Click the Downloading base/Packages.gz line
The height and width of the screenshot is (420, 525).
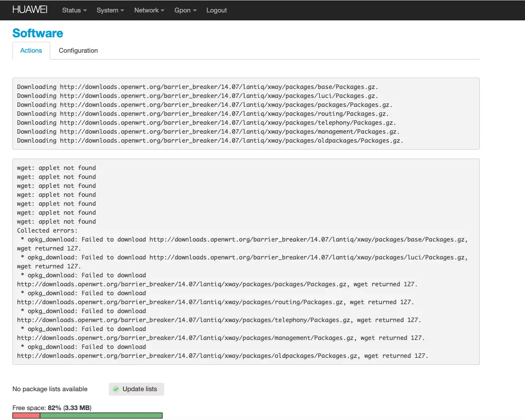click(x=197, y=86)
